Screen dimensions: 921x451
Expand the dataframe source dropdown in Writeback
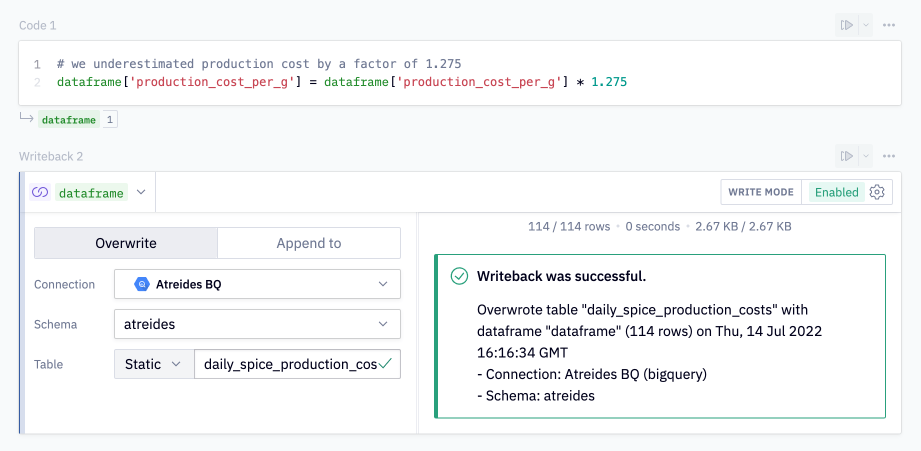tap(141, 192)
